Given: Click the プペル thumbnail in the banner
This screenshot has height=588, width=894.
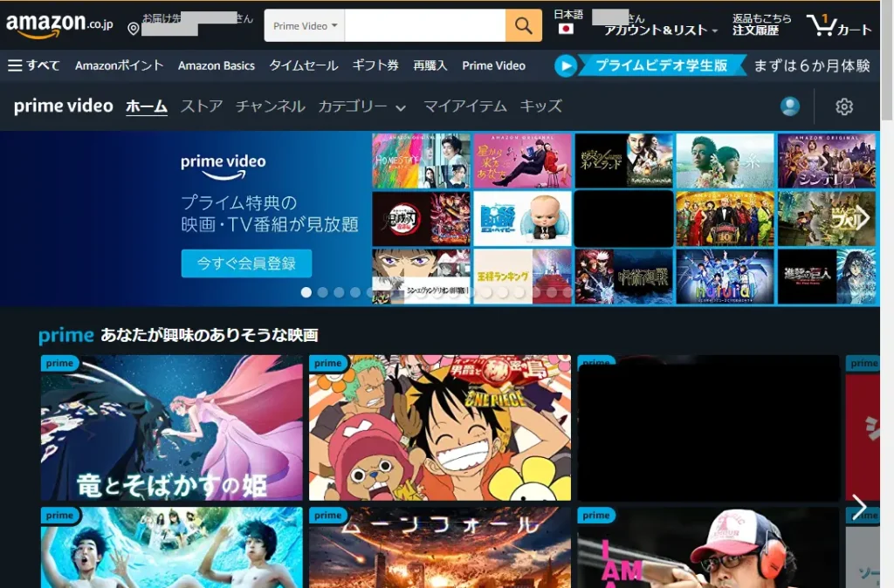Looking at the screenshot, I should [x=827, y=219].
